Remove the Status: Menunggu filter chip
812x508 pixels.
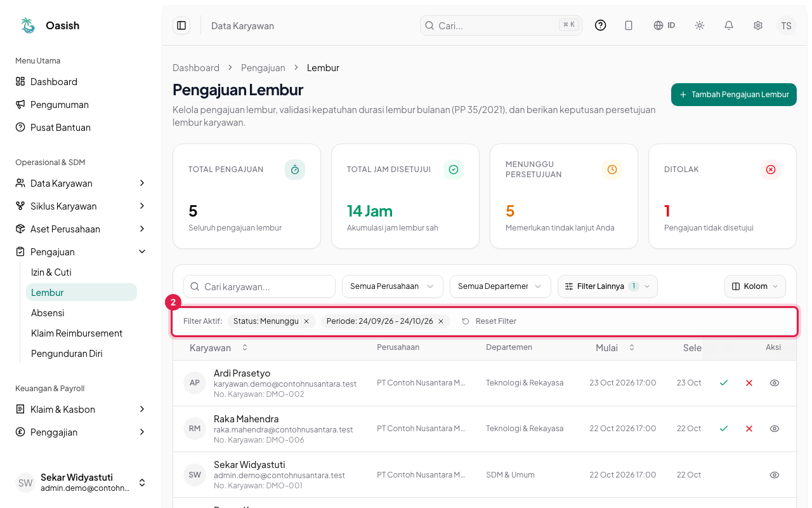point(306,321)
